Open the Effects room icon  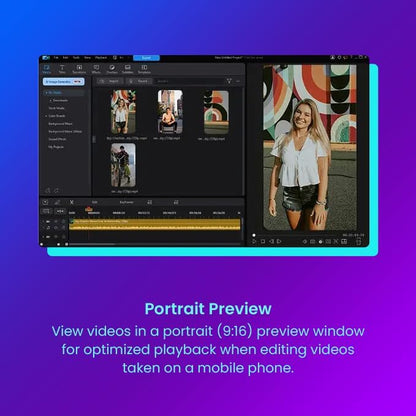pyautogui.click(x=96, y=69)
